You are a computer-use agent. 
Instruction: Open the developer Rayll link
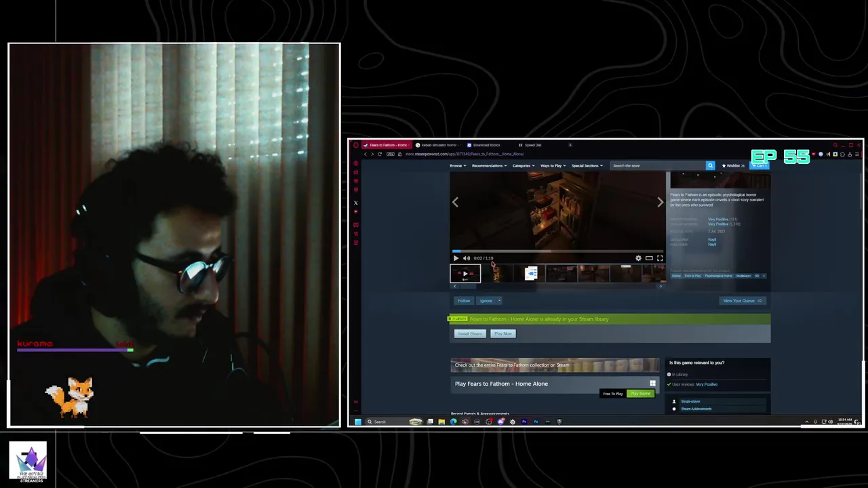coord(712,239)
